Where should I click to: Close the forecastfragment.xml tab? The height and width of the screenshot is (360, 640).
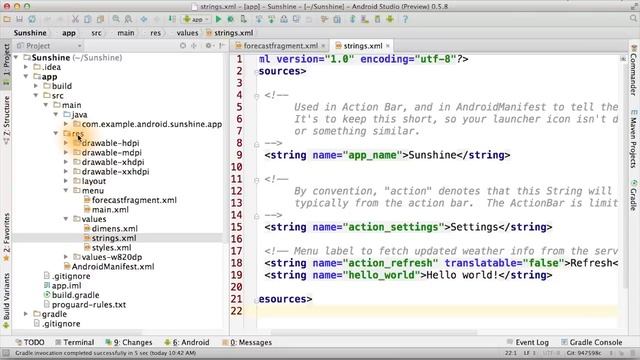pyautogui.click(x=323, y=46)
